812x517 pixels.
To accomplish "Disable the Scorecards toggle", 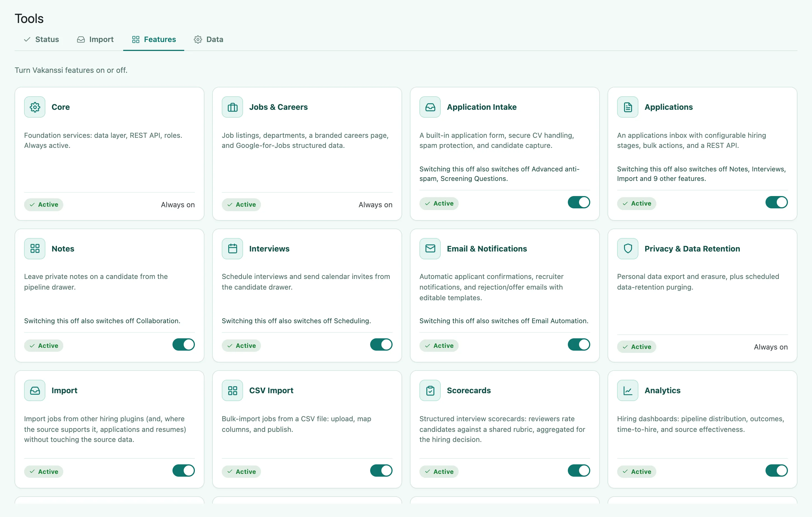I will 579,471.
